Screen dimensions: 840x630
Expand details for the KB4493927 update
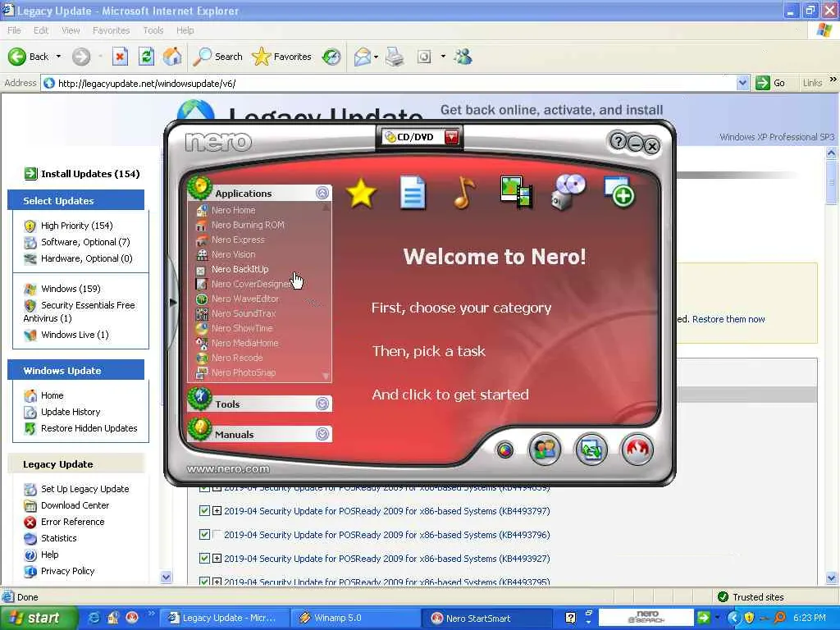217,558
